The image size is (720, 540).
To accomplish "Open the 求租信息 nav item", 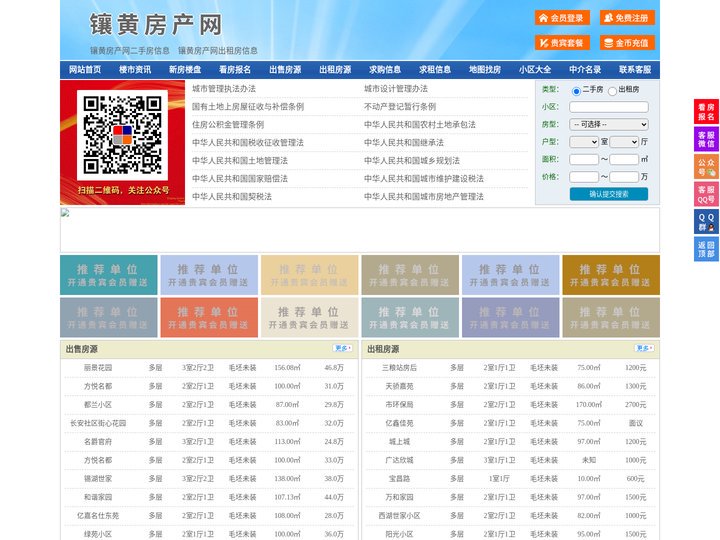I will (435, 70).
